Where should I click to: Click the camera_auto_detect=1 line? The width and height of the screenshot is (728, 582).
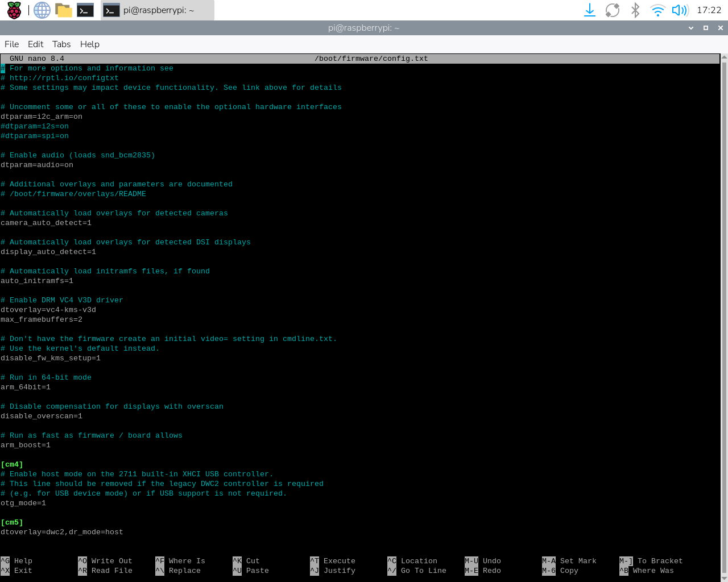tap(46, 223)
